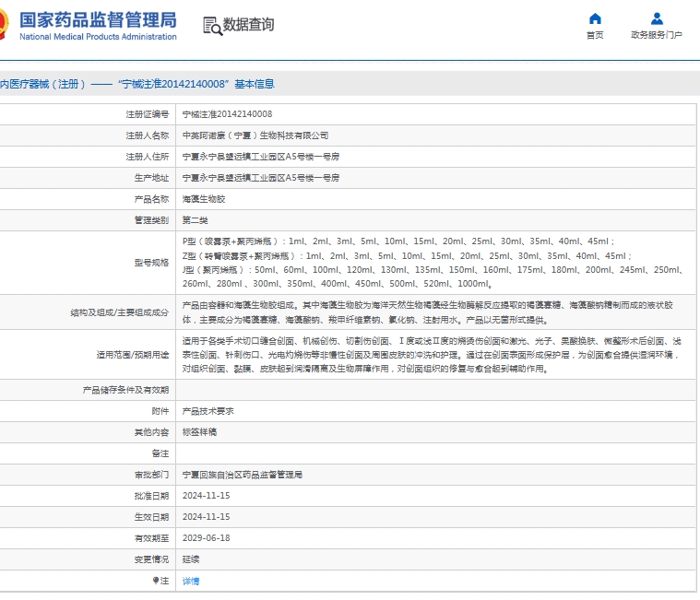Screen dimensions: 700x600
Task: Click the 备注 row label
Action: [160, 453]
